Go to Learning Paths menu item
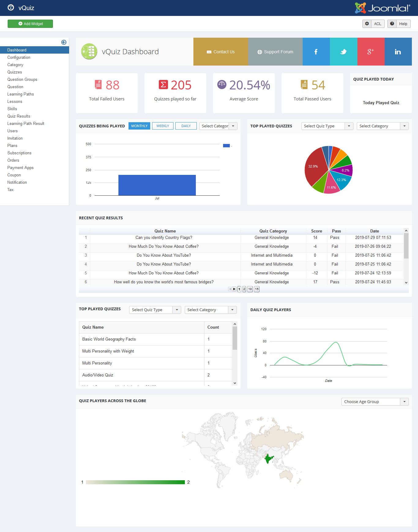 tap(21, 94)
